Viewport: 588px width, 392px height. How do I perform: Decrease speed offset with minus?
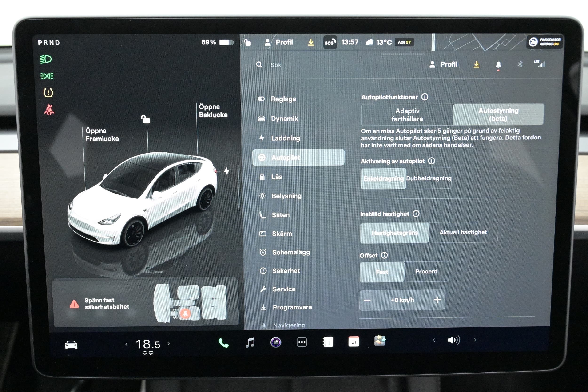pos(367,300)
